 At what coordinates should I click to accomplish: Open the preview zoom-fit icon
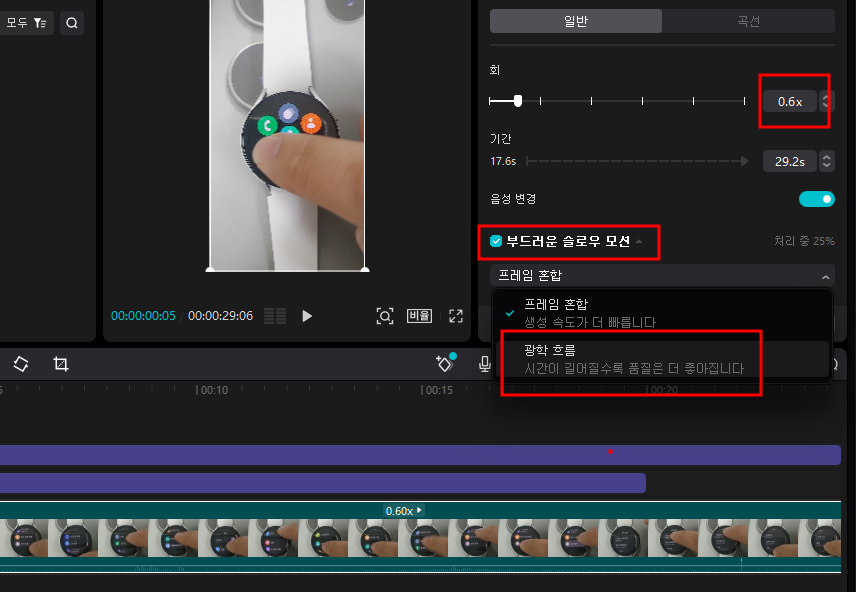coord(385,316)
